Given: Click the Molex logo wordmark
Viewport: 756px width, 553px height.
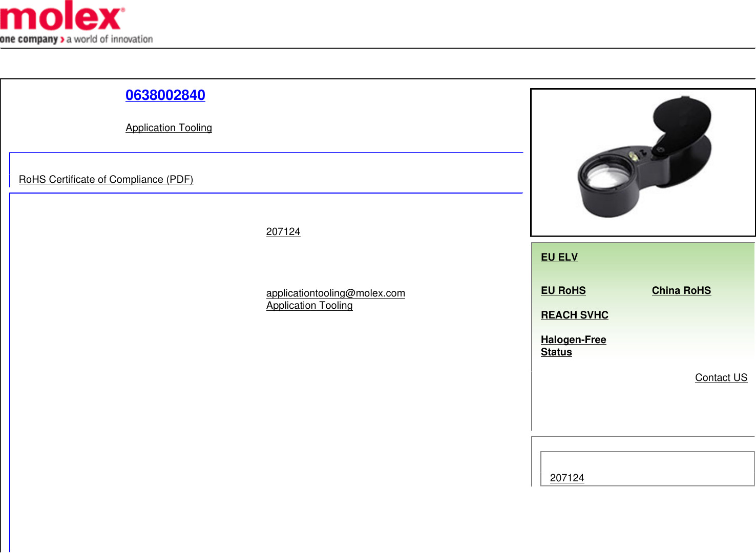Looking at the screenshot, I should [61, 16].
